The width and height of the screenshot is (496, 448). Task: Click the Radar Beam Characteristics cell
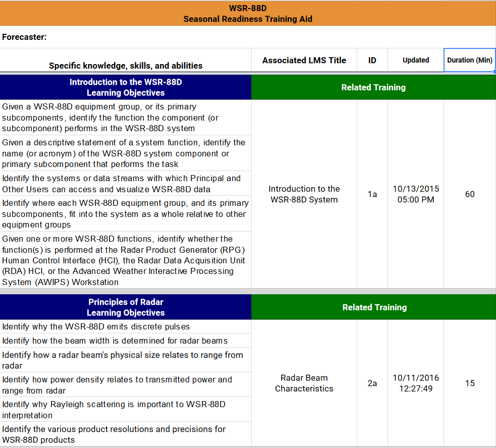pyautogui.click(x=304, y=383)
